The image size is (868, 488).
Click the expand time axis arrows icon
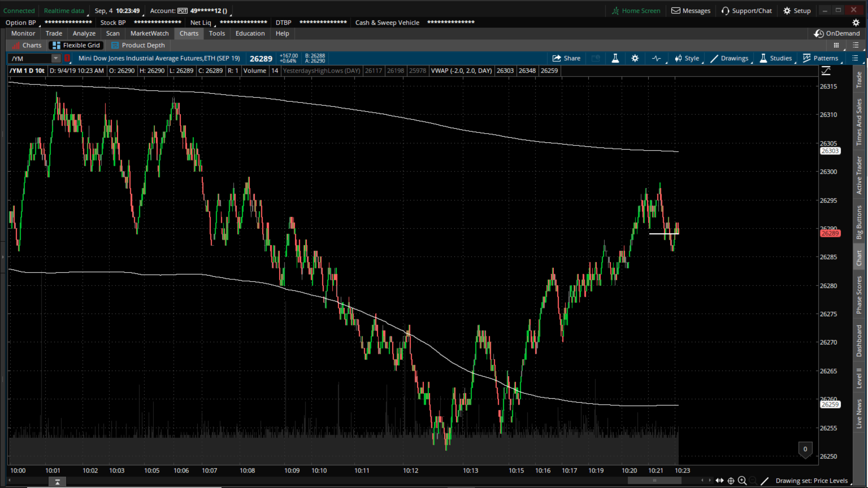tap(719, 481)
